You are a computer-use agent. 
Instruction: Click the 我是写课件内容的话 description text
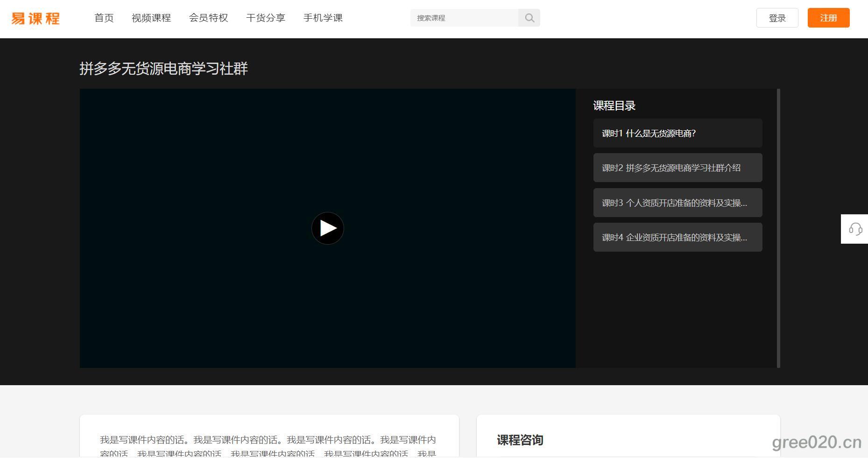click(x=268, y=446)
